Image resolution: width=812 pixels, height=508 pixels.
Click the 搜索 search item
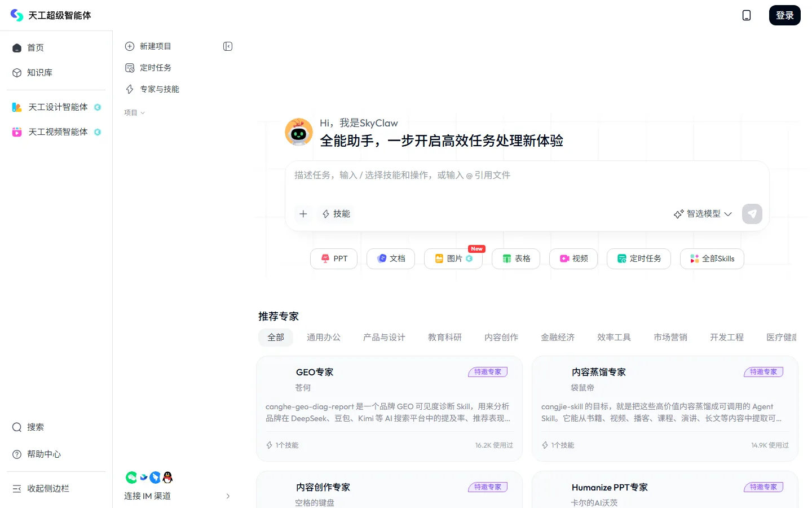[x=56, y=427]
